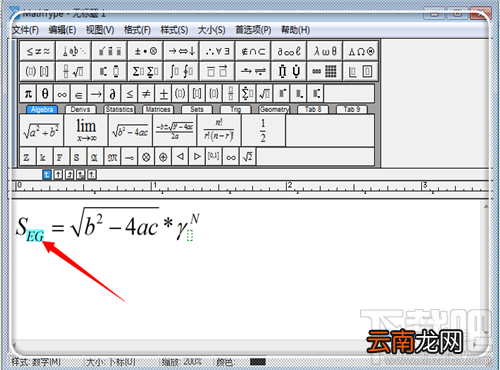
Task: Open the arrow symbols palette (→⇔↓)
Action: (x=182, y=51)
